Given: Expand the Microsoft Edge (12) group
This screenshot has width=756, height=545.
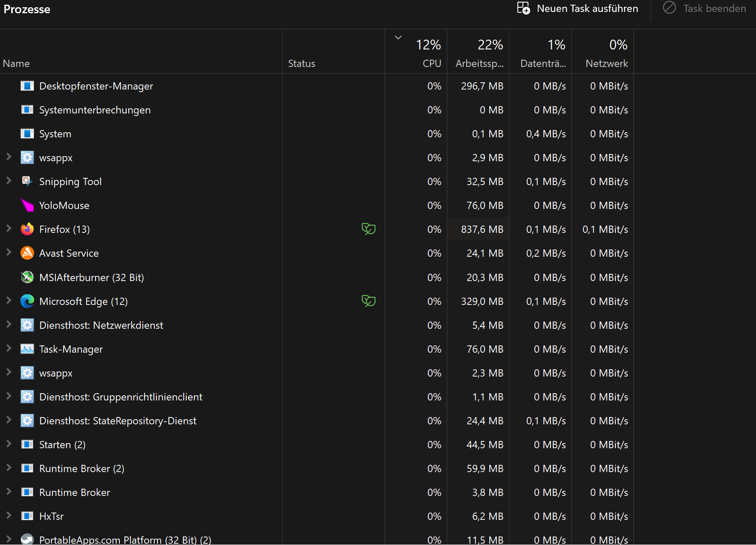Looking at the screenshot, I should (x=9, y=301).
